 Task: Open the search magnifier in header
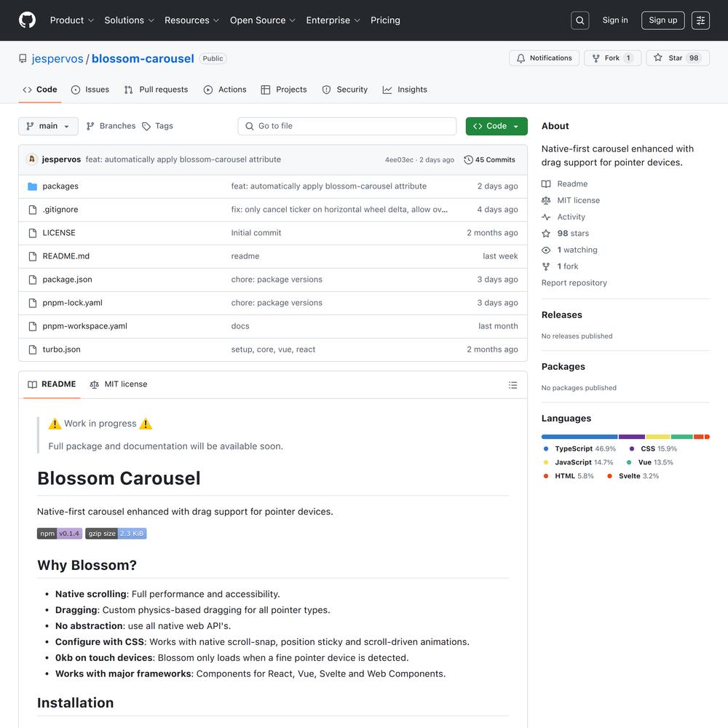click(580, 20)
